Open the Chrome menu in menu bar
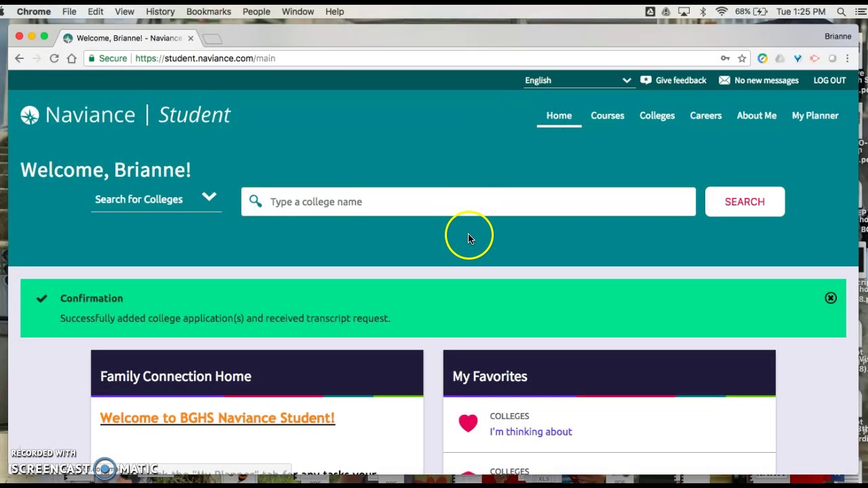This screenshot has width=868, height=488. coord(33,12)
